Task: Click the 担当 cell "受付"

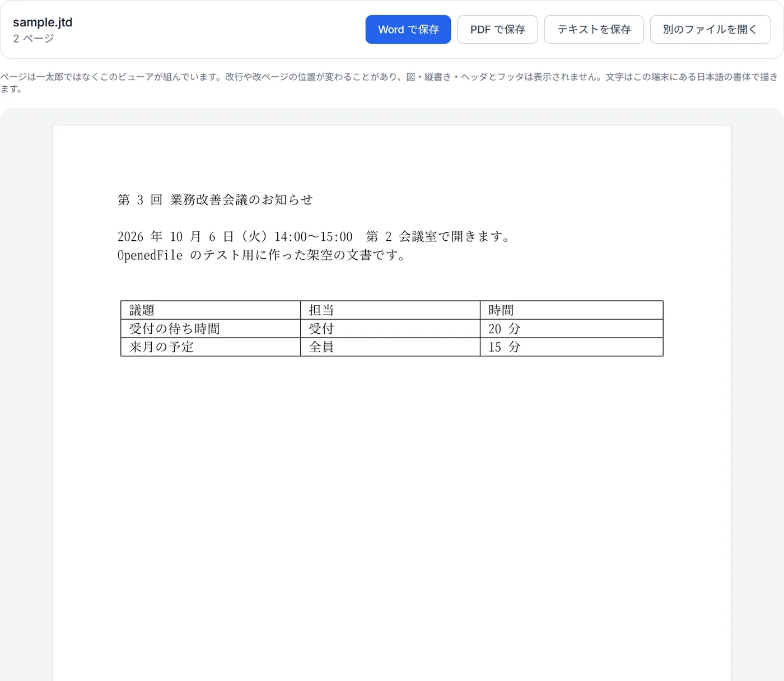Action: click(x=390, y=329)
